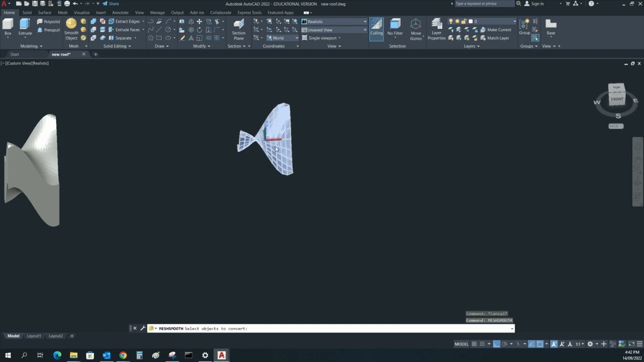
Task: Click the Save icon in quick access toolbar
Action: [x=35, y=4]
